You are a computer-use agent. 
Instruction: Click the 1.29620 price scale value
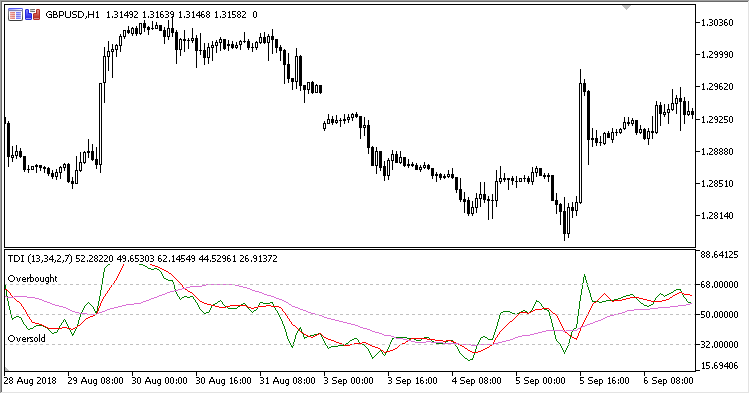(x=717, y=87)
